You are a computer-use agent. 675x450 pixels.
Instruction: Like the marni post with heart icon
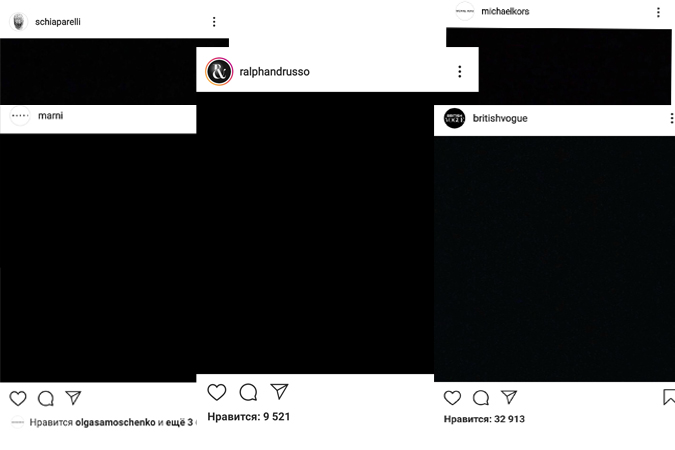(18, 398)
